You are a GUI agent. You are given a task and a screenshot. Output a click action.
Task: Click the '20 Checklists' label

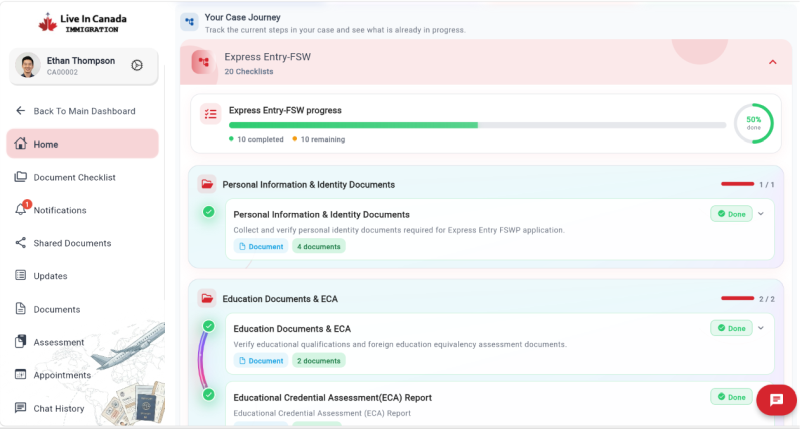[248, 71]
